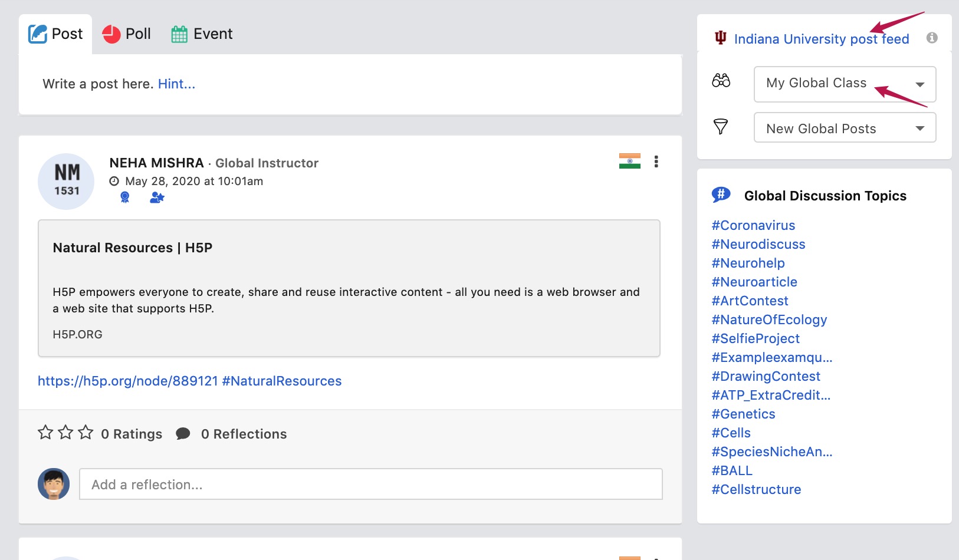Viewport: 959px width, 560px height.
Task: Open the #Neurohelp topic
Action: click(x=748, y=263)
